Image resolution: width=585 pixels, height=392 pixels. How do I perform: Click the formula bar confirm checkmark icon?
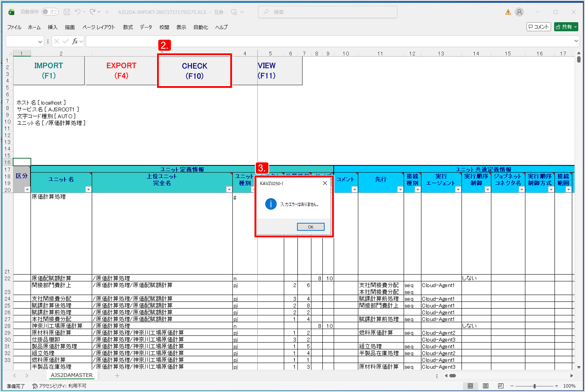(x=65, y=41)
